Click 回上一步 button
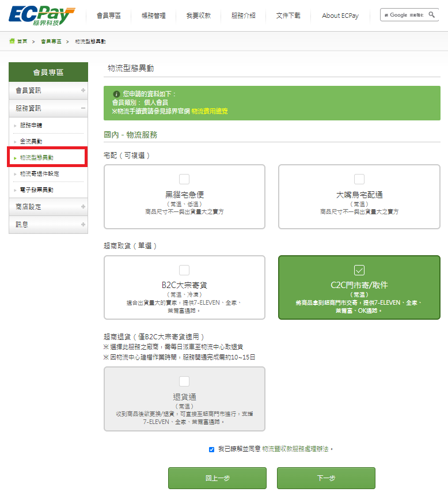448x496 pixels. click(x=217, y=478)
